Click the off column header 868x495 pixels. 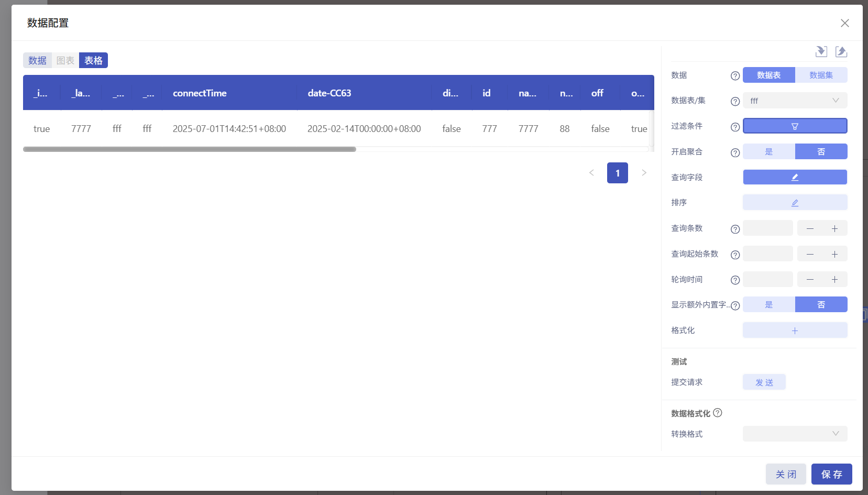[x=600, y=93]
